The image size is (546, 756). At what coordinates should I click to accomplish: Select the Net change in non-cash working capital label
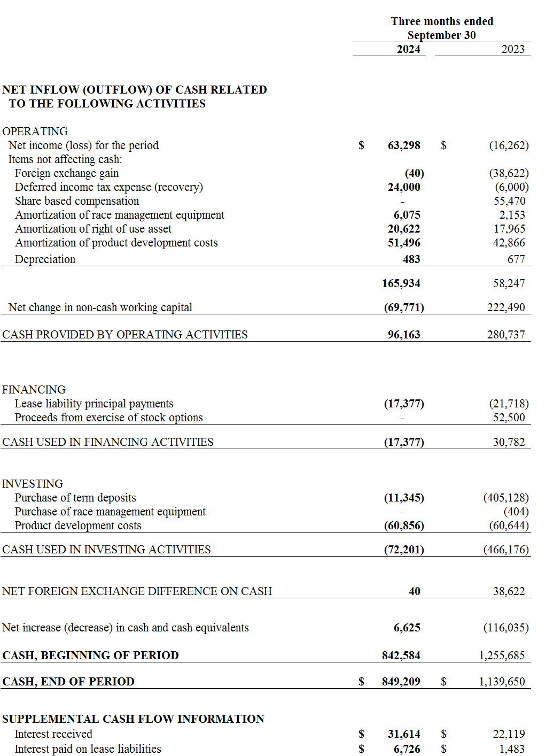coord(100,307)
